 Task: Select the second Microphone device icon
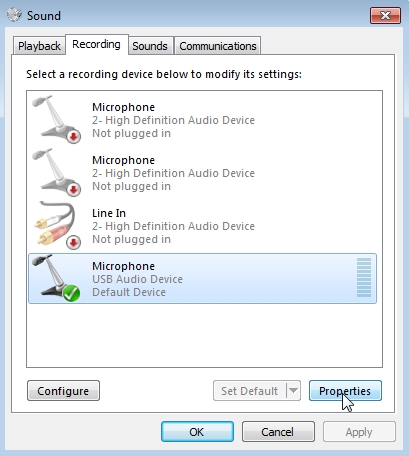[56, 172]
